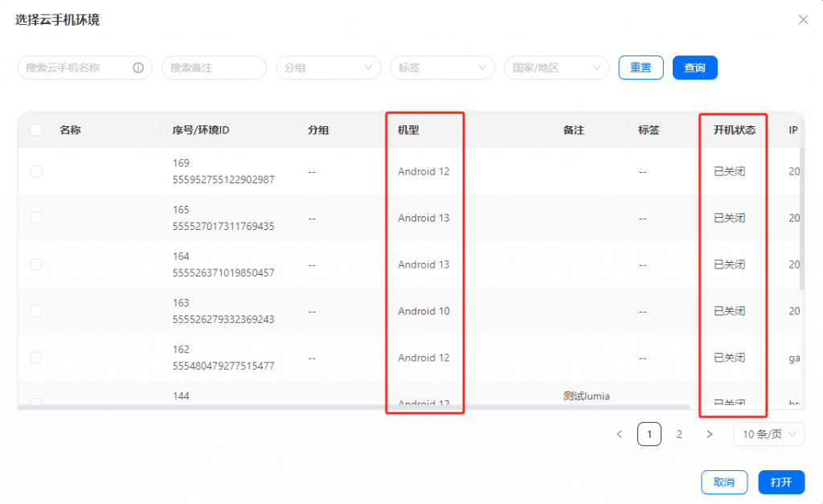The image size is (823, 504).
Task: Click the info icon in name search box
Action: (137, 68)
